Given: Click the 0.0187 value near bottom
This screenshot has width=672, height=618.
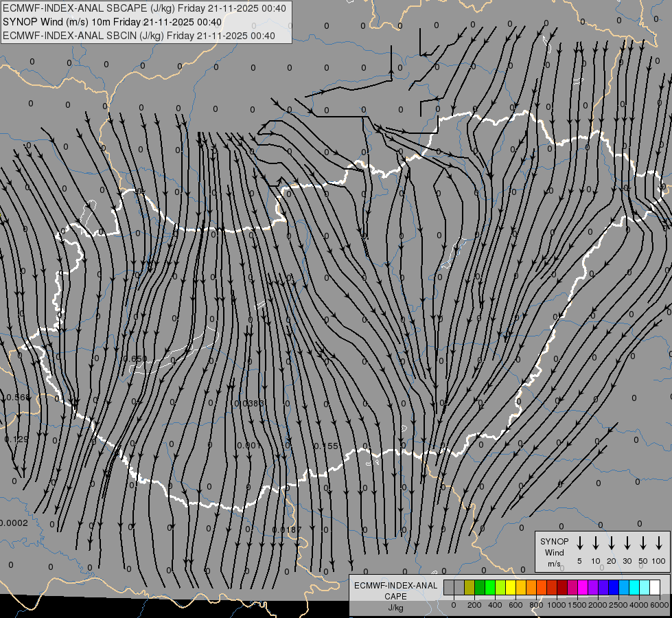Looking at the screenshot, I should point(286,529).
